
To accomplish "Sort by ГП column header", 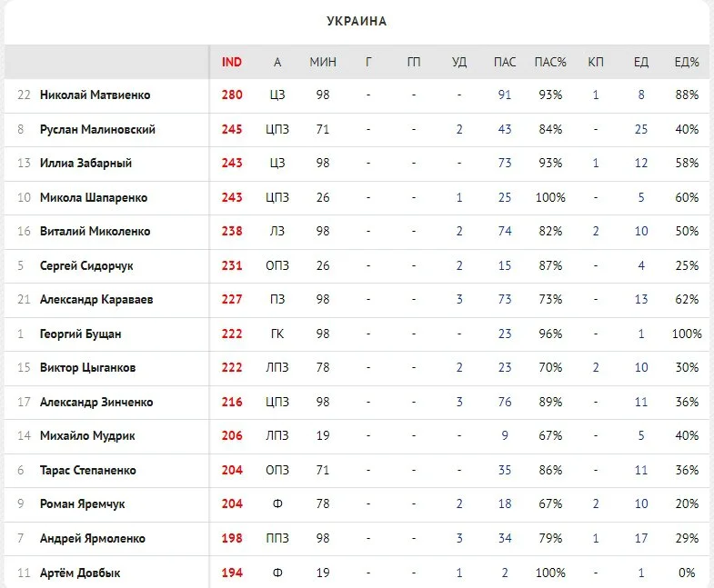I will (x=414, y=62).
